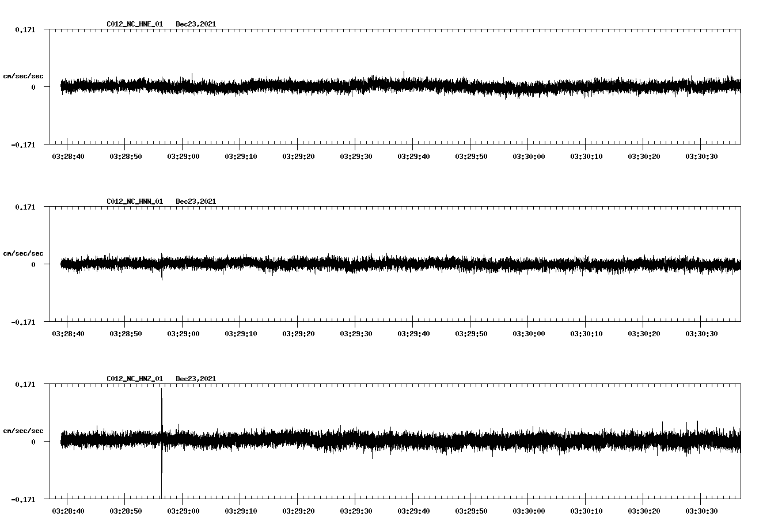Click 03:29:30 time label under HNE plot
The height and width of the screenshot is (532, 782).
pos(356,156)
